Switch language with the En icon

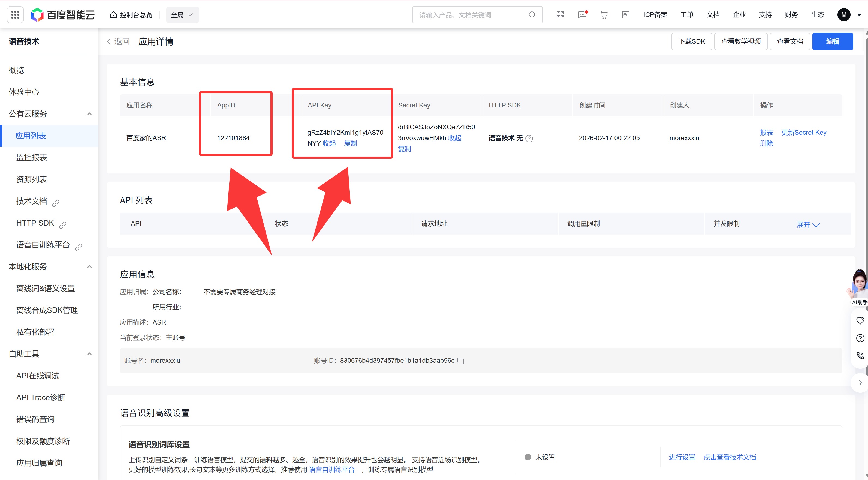626,15
